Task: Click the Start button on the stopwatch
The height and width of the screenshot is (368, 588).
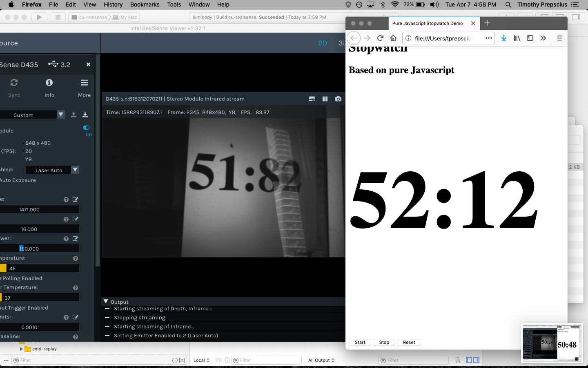Action: (x=360, y=342)
